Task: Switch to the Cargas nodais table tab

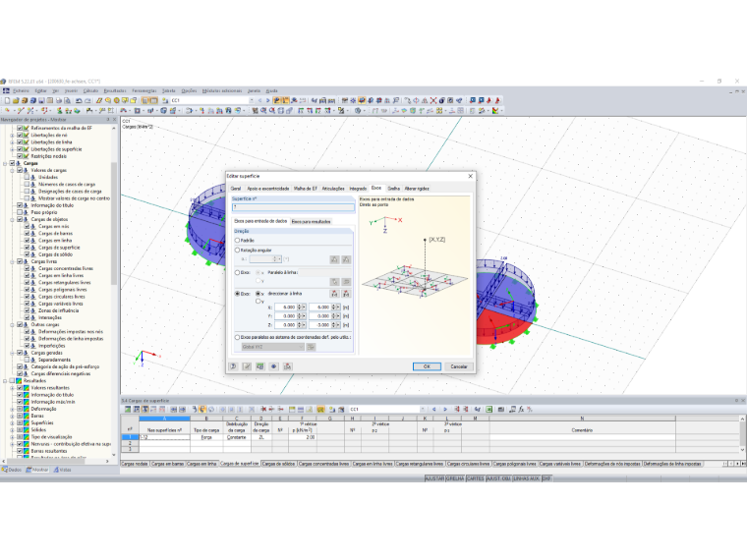Action: pyautogui.click(x=135, y=464)
